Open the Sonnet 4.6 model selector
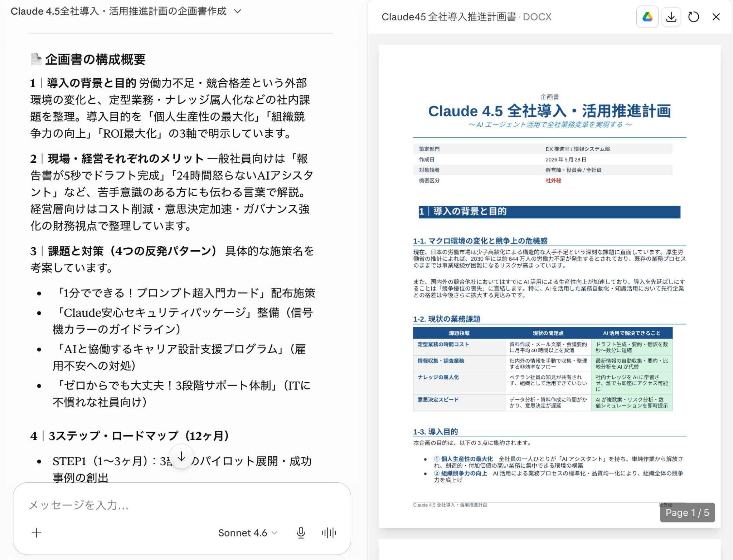The height and width of the screenshot is (560, 733). (248, 532)
